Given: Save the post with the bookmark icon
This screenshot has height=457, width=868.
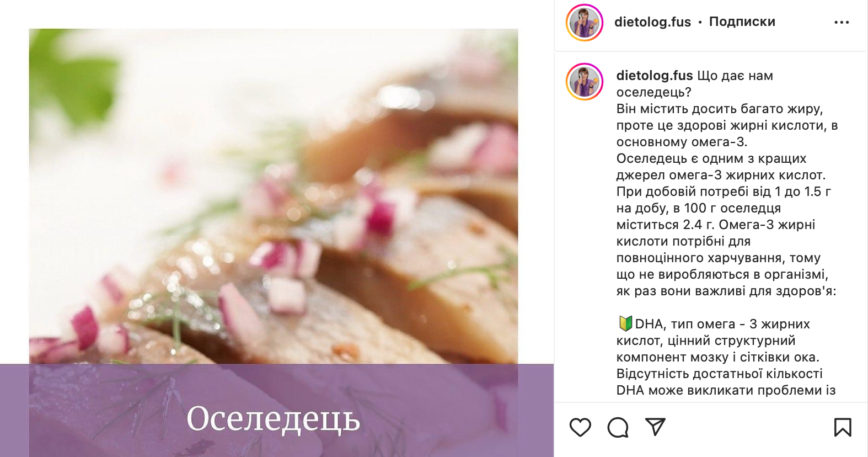Looking at the screenshot, I should point(843,427).
